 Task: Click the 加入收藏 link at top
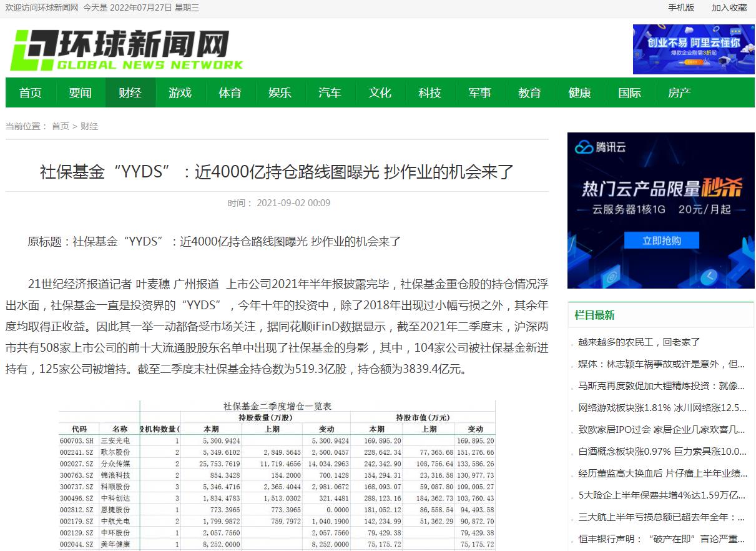pyautogui.click(x=729, y=7)
